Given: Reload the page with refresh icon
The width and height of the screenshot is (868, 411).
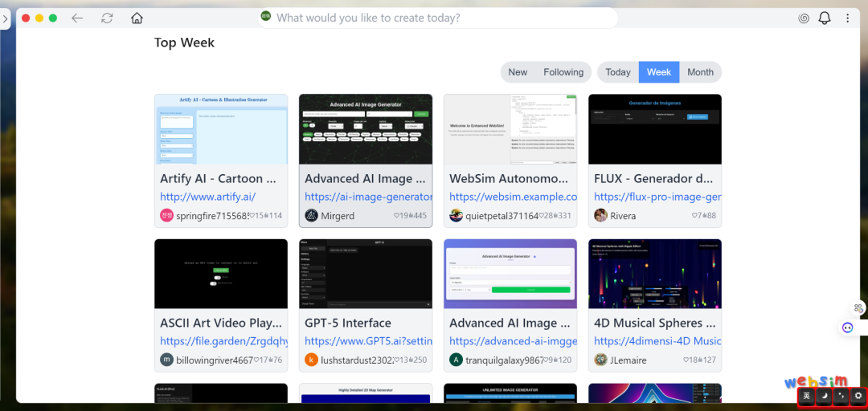Looking at the screenshot, I should pos(107,18).
